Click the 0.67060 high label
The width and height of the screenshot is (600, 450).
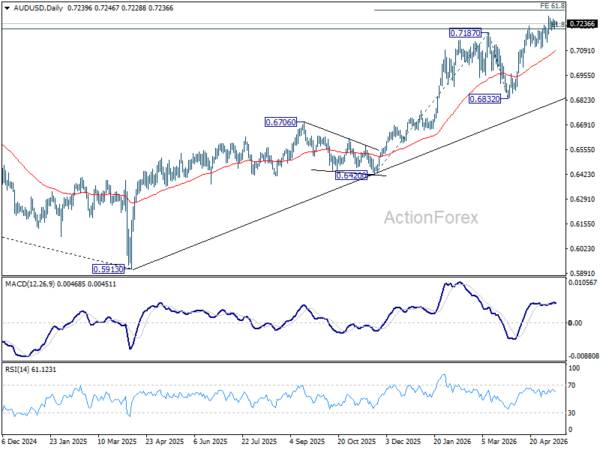(x=280, y=122)
